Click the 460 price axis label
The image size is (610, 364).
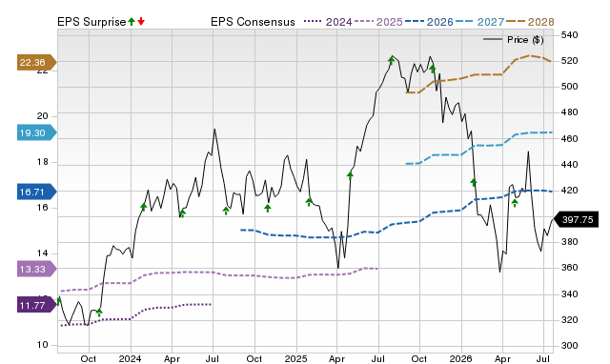click(x=569, y=138)
